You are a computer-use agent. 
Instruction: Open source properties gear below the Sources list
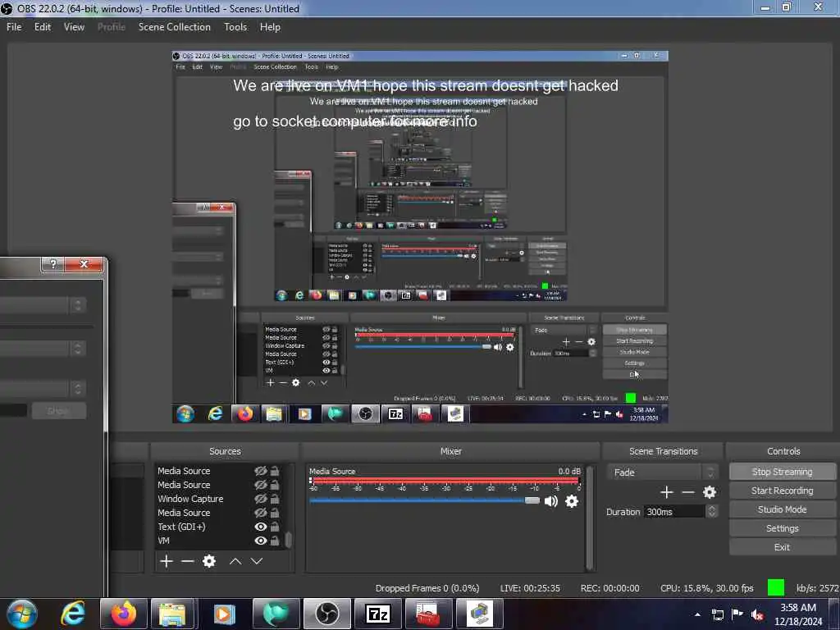(209, 561)
